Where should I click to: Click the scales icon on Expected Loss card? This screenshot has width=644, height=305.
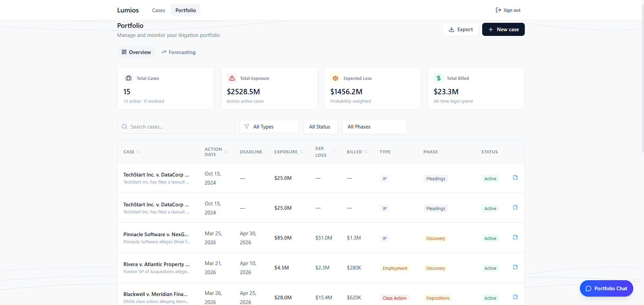(335, 78)
